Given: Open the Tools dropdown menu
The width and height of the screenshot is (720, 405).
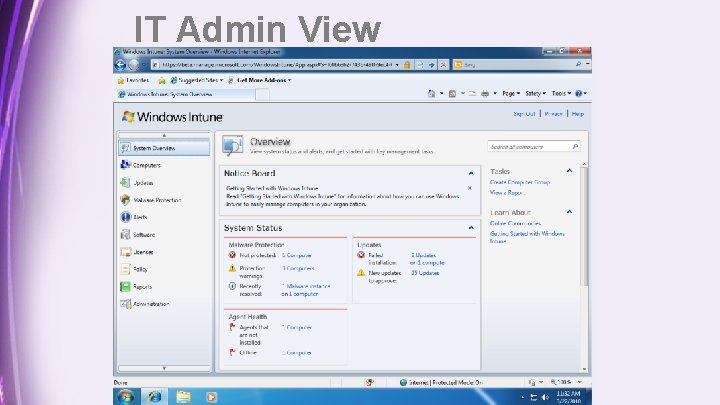Looking at the screenshot, I should [561, 94].
